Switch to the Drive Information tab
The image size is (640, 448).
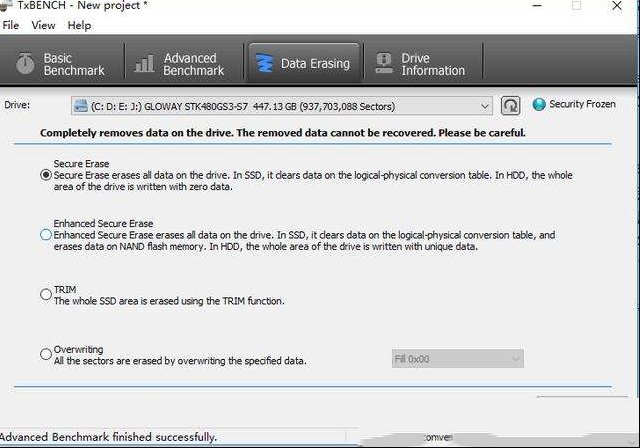click(423, 64)
